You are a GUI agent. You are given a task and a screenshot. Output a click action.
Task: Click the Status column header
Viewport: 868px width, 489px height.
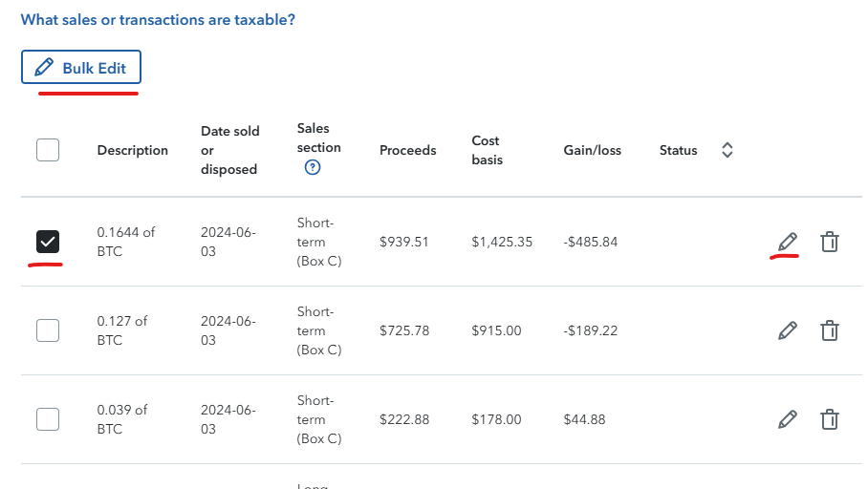pos(678,150)
